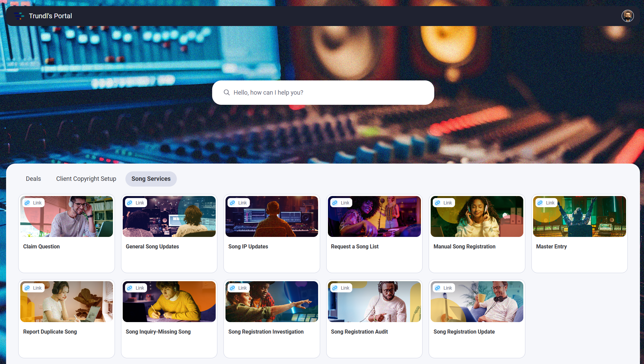This screenshot has height=364, width=644.
Task: Click the Report Duplicate Song title
Action: point(50,332)
